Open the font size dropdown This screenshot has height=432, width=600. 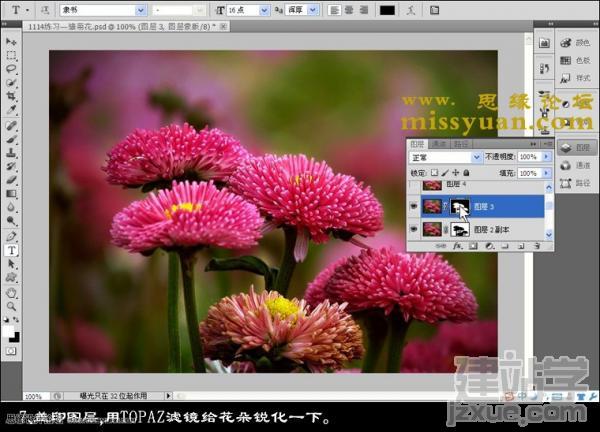[264, 10]
